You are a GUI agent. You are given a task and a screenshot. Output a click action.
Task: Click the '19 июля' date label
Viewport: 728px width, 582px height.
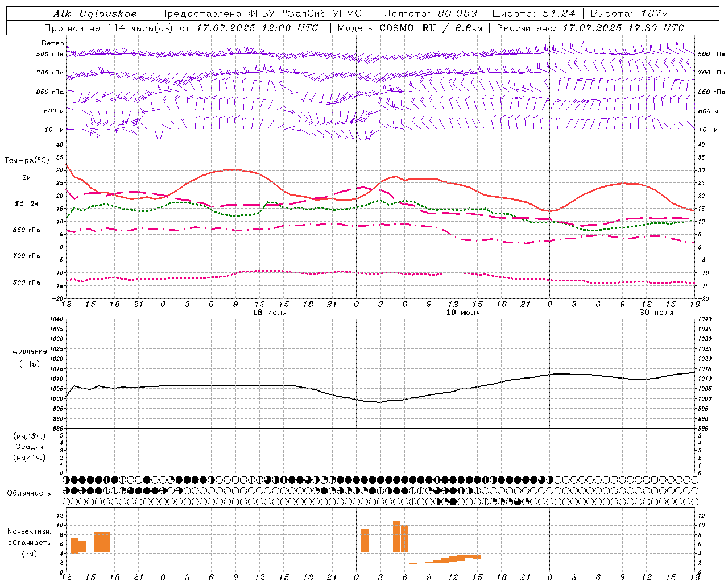[464, 313]
